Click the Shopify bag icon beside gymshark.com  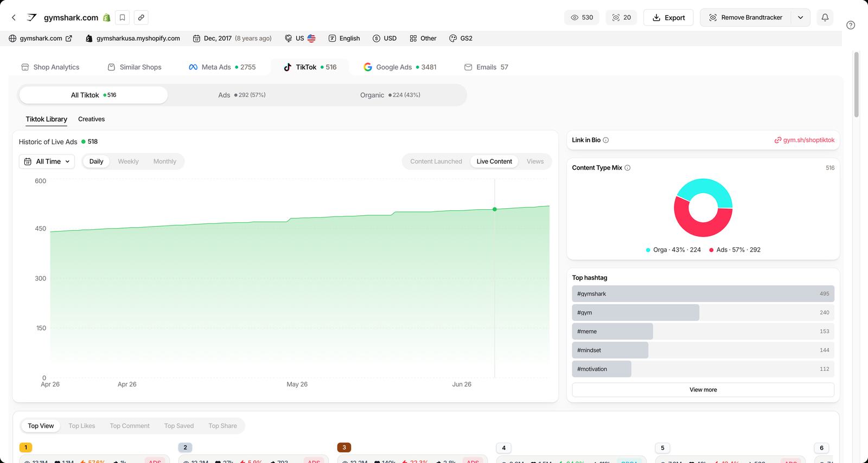[x=107, y=17]
